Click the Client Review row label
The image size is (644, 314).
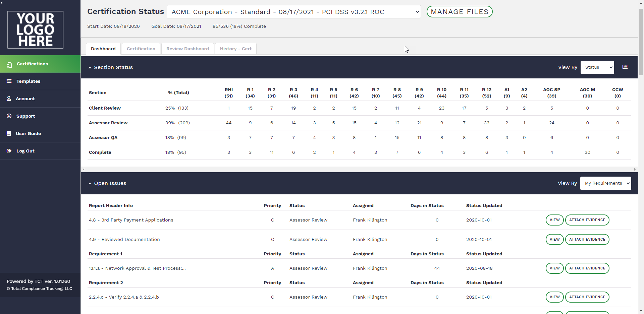point(105,108)
